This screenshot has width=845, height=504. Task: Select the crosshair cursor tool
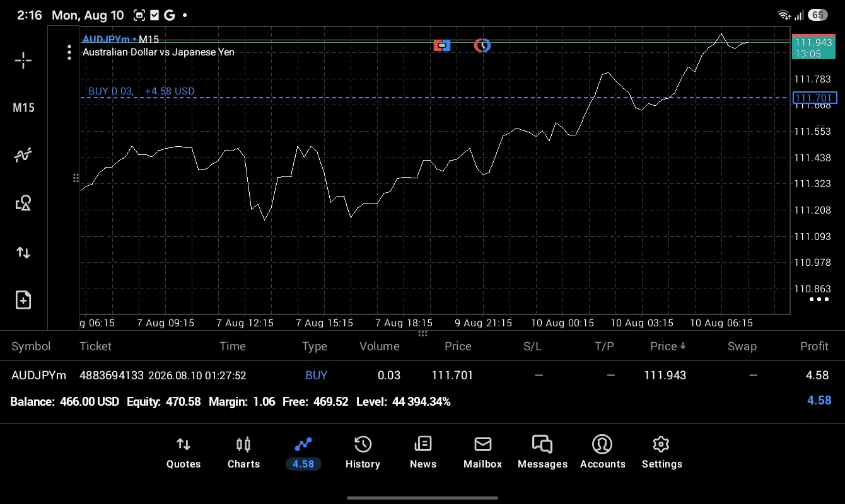23,60
